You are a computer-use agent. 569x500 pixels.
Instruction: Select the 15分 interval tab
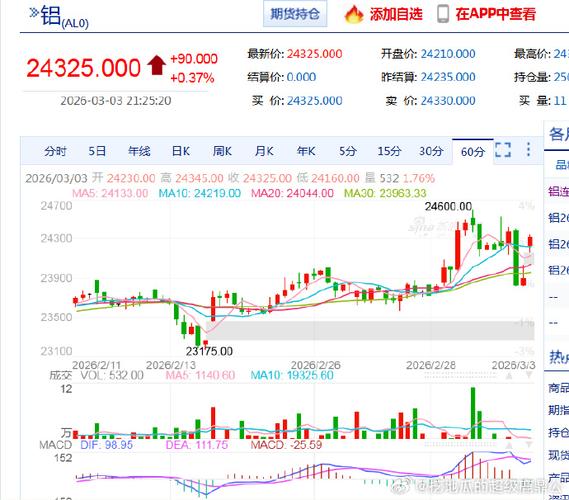tap(389, 151)
